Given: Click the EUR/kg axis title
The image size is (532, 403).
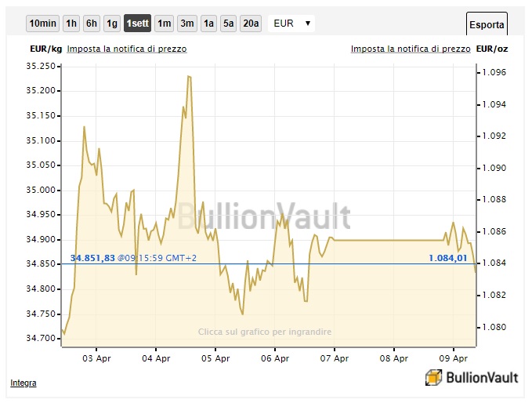Looking at the screenshot, I should pyautogui.click(x=45, y=49).
